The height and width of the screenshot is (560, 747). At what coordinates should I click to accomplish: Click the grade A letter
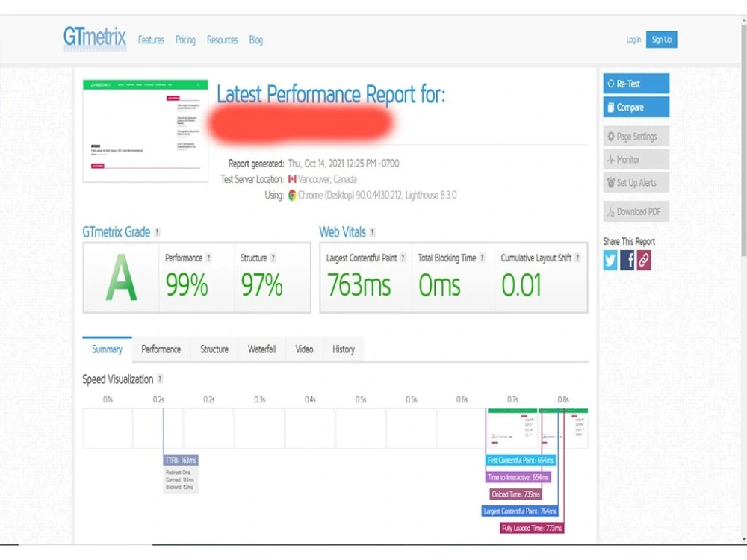(121, 278)
